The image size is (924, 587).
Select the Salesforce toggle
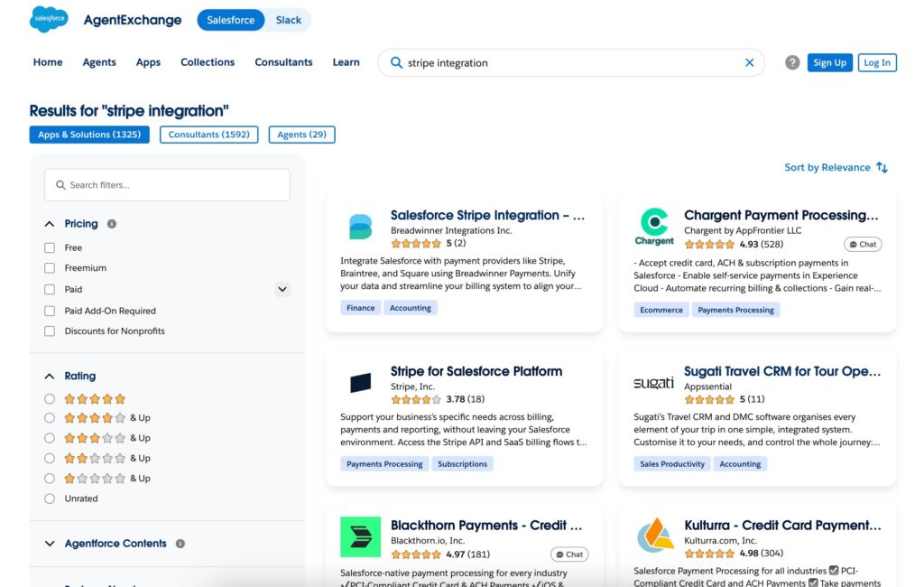coord(230,20)
